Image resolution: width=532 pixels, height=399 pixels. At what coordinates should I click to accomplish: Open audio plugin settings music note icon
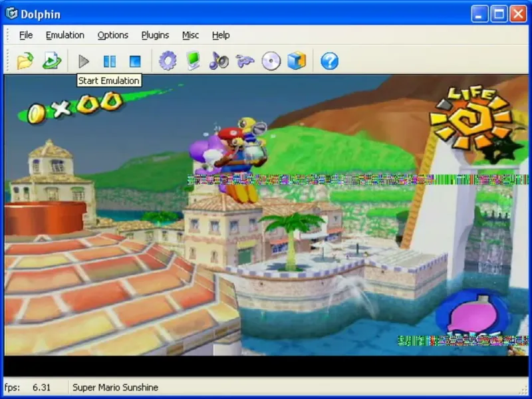[x=219, y=61]
